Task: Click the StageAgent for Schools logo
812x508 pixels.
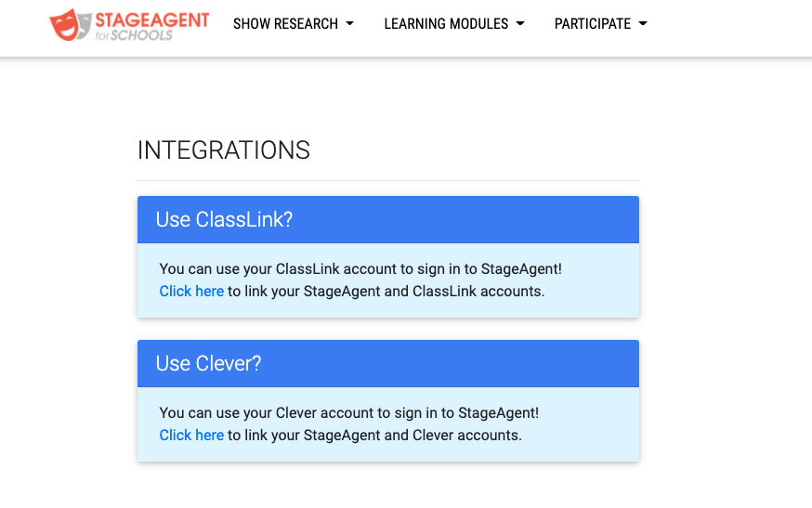Action: (129, 24)
